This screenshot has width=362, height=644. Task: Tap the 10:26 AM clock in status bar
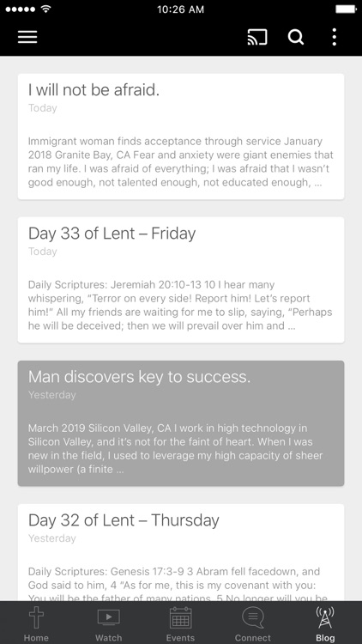[181, 9]
